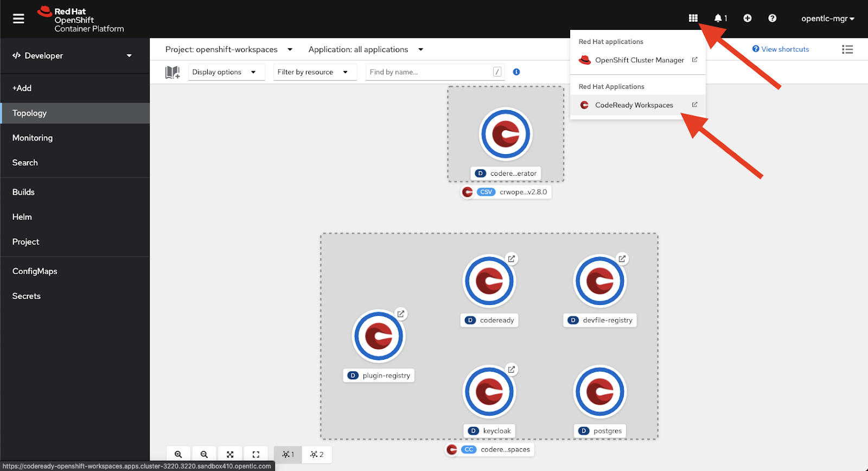Fit topology to screen
This screenshot has width=868, height=471.
point(230,454)
